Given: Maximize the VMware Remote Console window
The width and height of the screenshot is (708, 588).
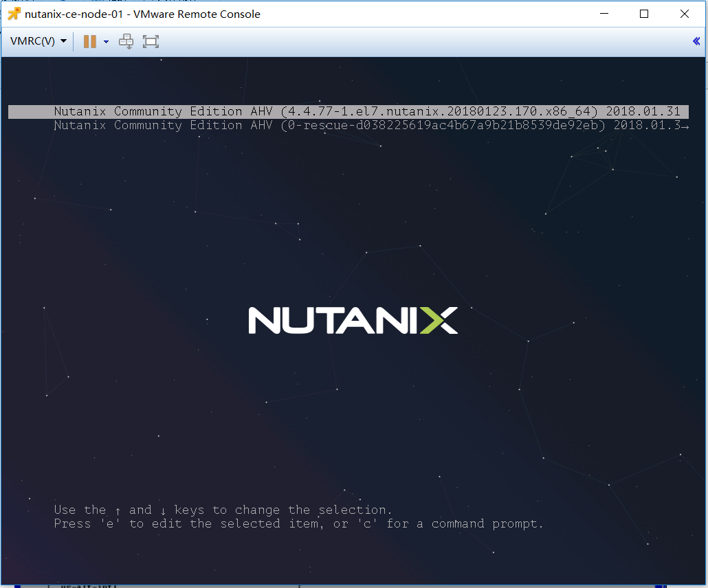Looking at the screenshot, I should coord(644,14).
